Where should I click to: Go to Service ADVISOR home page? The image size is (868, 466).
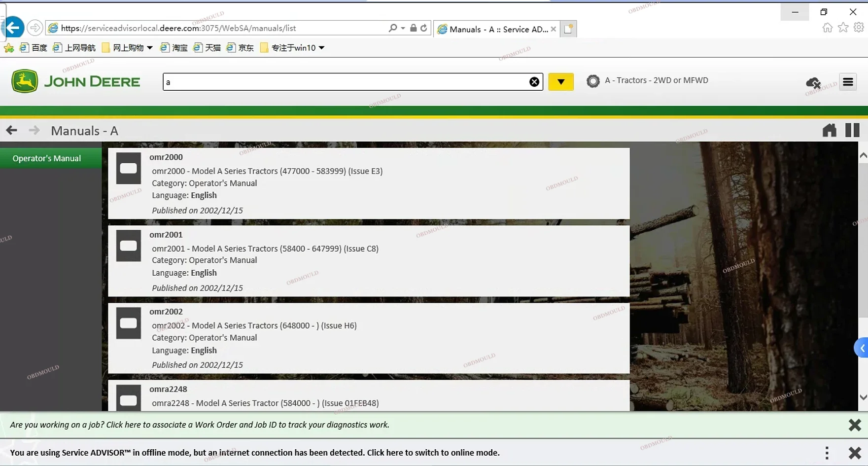pos(829,130)
